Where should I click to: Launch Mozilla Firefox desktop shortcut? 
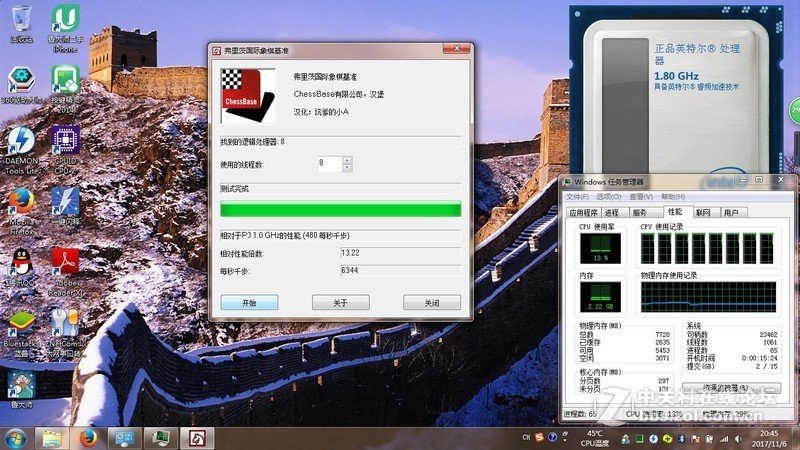[21, 212]
